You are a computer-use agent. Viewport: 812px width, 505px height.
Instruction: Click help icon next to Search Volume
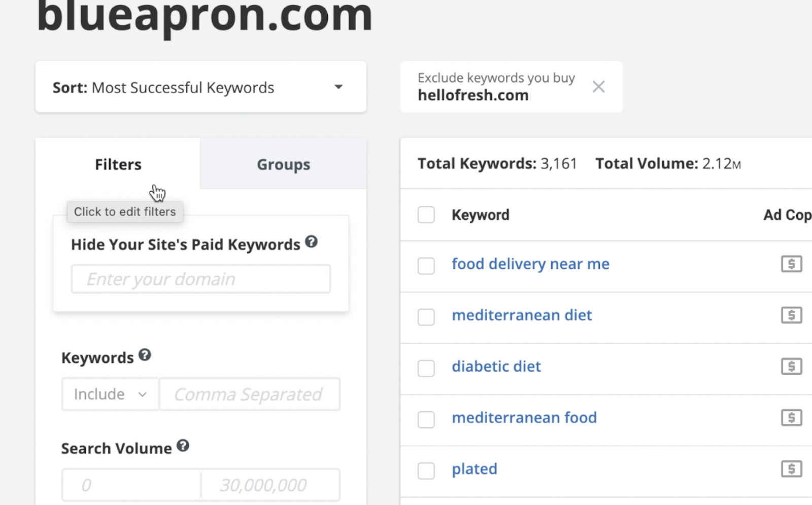coord(183,446)
